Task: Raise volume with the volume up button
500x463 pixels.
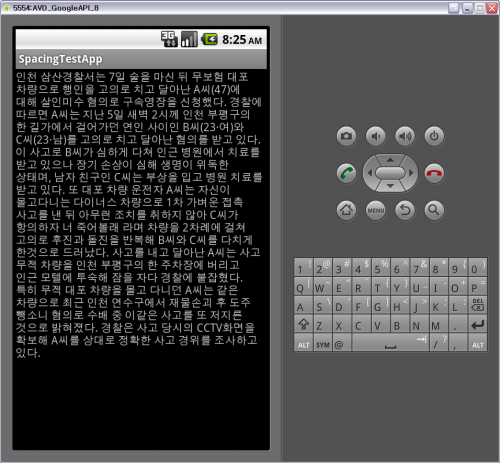Action: [x=405, y=136]
